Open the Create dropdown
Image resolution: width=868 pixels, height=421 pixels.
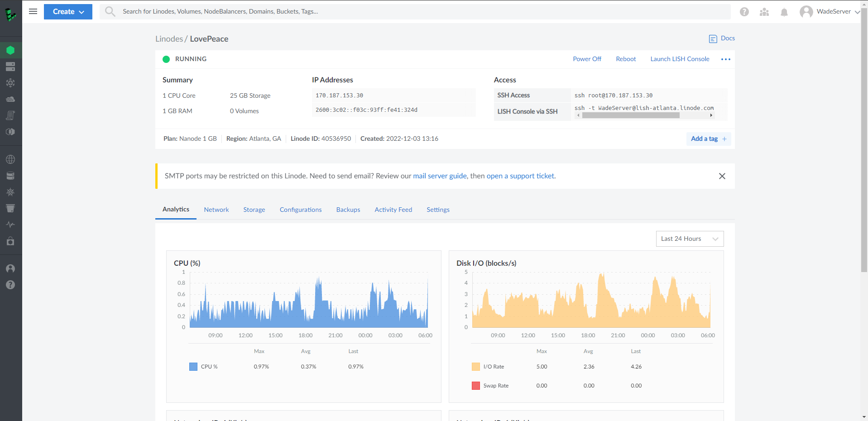point(68,12)
